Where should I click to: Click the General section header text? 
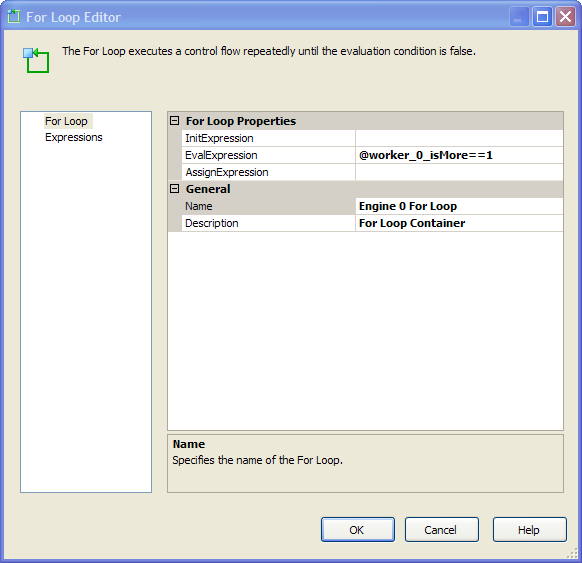pos(208,189)
